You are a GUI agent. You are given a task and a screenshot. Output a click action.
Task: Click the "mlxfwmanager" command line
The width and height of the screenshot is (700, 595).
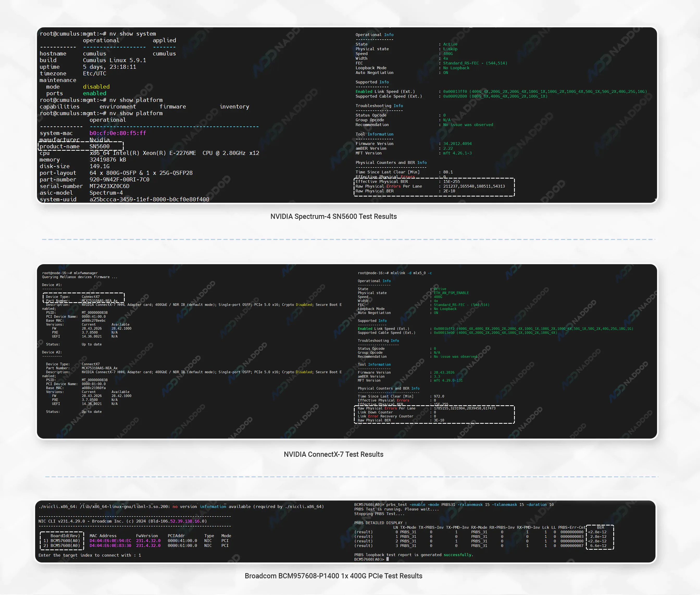coord(70,273)
